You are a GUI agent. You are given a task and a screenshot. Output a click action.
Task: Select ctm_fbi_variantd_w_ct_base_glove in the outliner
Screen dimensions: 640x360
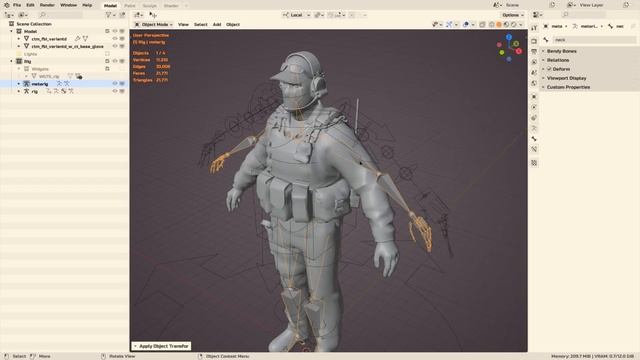pyautogui.click(x=67, y=47)
